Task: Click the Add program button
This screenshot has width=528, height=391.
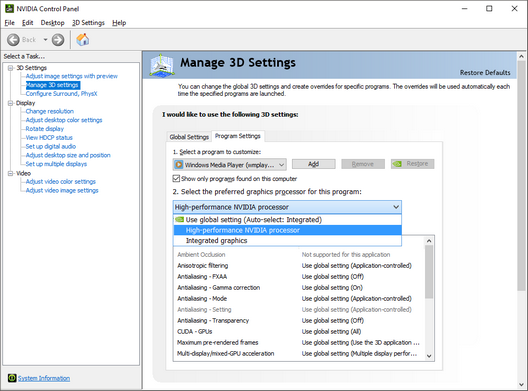Action: click(x=314, y=164)
